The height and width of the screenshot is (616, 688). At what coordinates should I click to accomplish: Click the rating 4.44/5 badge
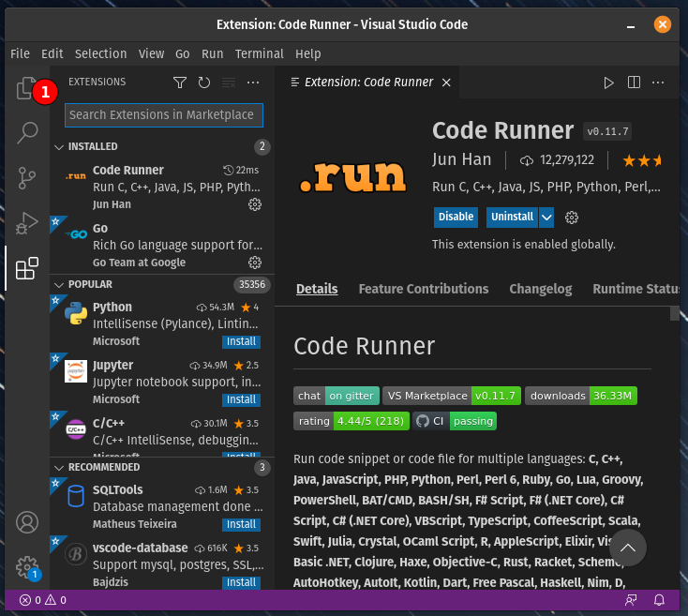click(x=351, y=421)
